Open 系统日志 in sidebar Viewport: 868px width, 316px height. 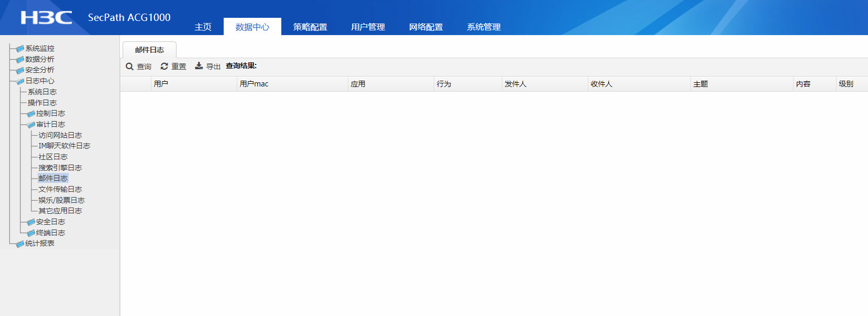coord(42,92)
